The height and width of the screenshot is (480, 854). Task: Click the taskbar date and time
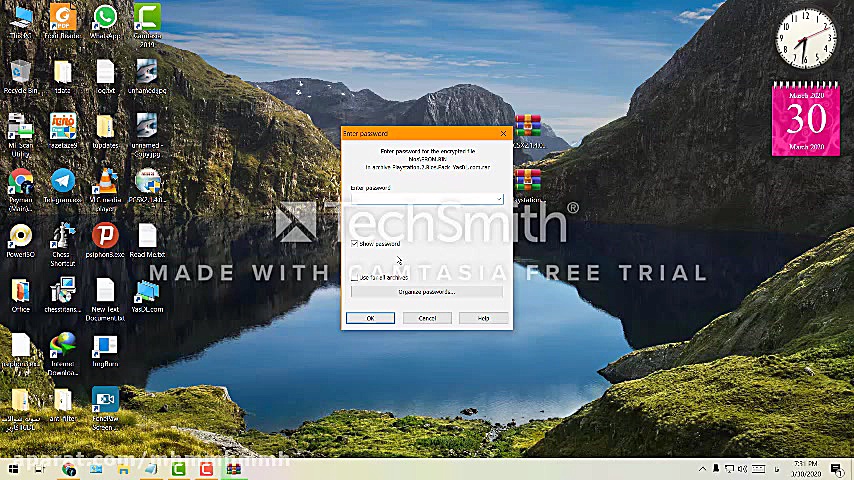(x=805, y=469)
